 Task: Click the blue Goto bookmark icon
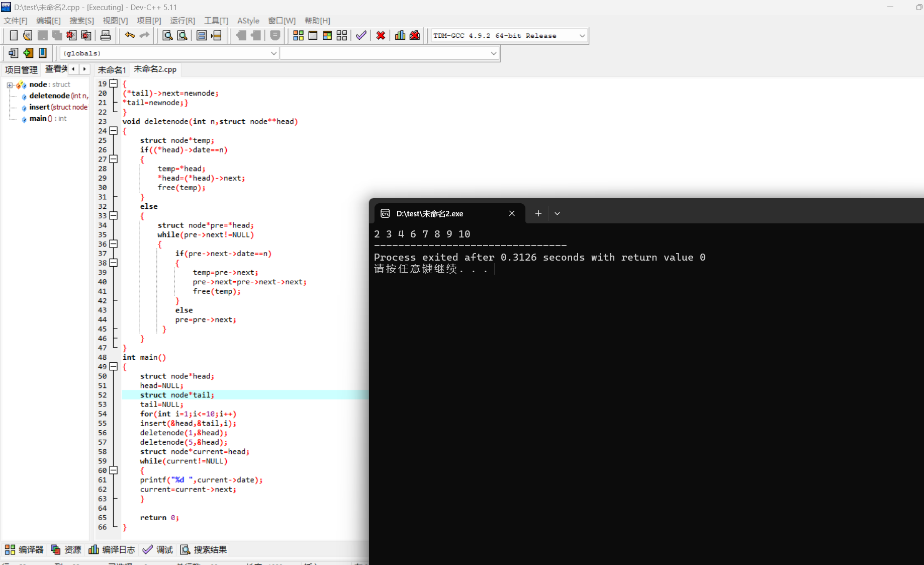tap(43, 53)
